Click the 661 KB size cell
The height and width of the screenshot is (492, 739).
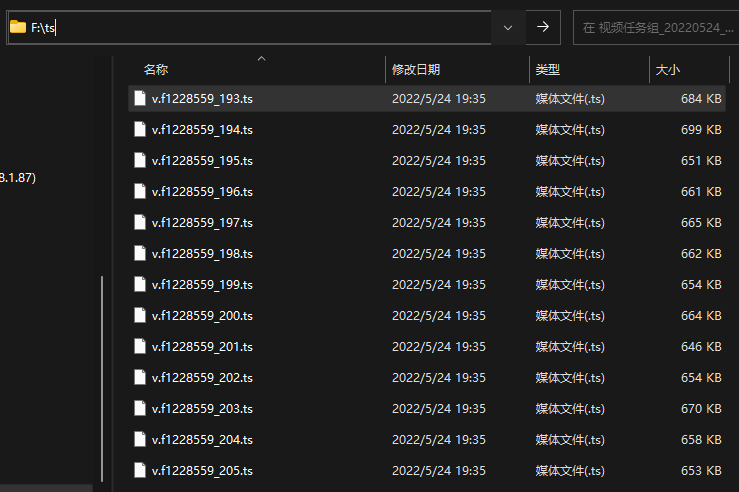coord(701,192)
